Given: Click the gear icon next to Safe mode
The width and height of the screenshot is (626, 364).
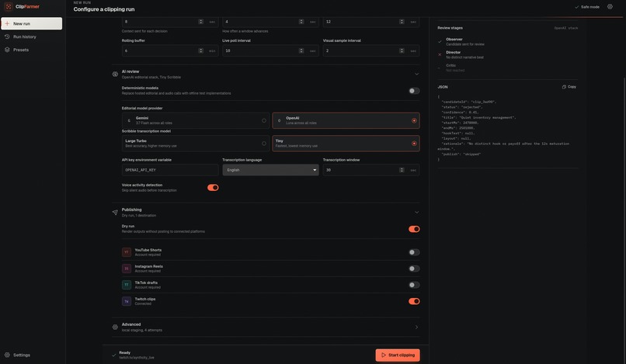Looking at the screenshot, I should click(x=610, y=7).
